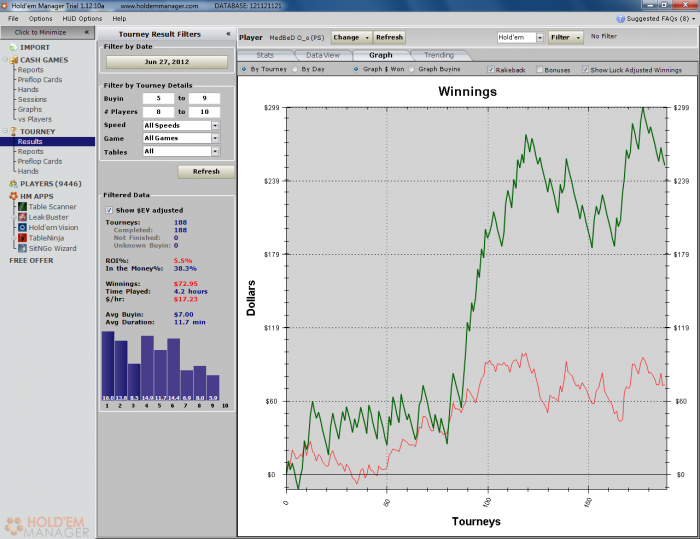
Task: Collapse the Tourney Result Filters panel arrows
Action: click(x=228, y=34)
